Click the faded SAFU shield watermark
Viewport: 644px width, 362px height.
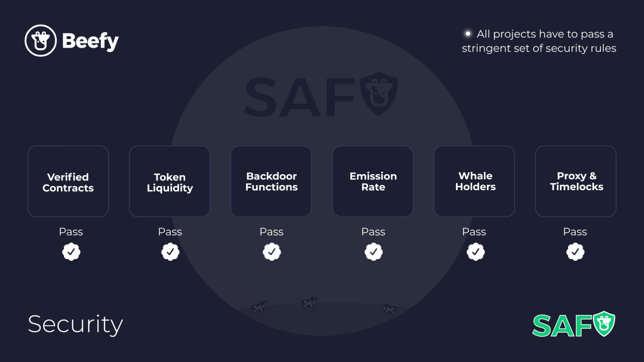tap(321, 94)
